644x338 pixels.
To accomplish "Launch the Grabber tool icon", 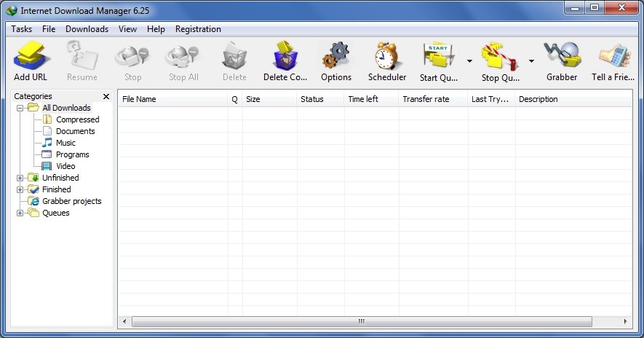I will point(562,55).
